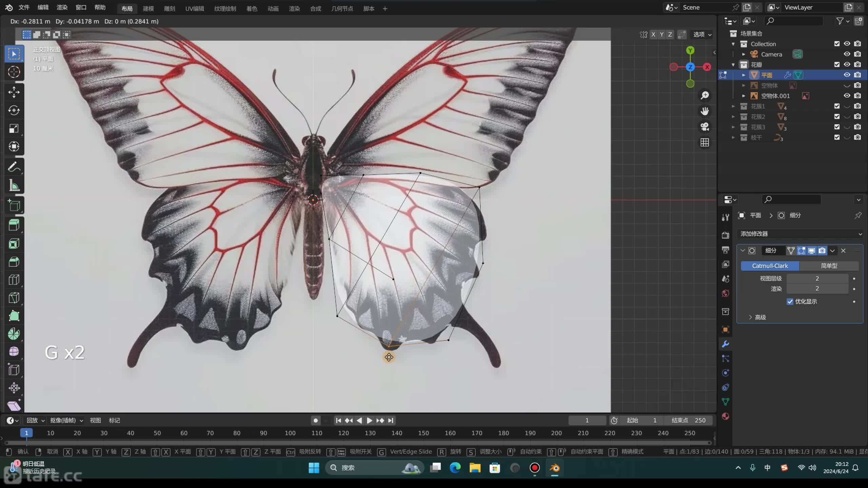Click the zoom view magnifier icon
This screenshot has height=488, width=868.
click(705, 95)
